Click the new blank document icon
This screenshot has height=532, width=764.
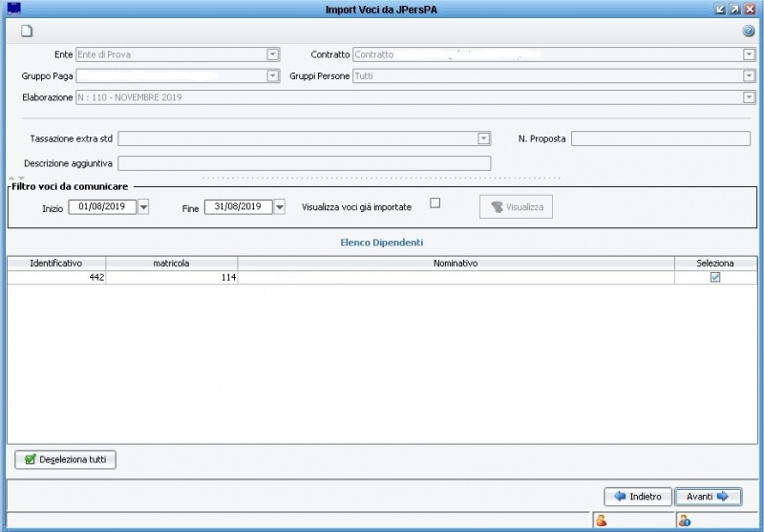click(x=13, y=31)
